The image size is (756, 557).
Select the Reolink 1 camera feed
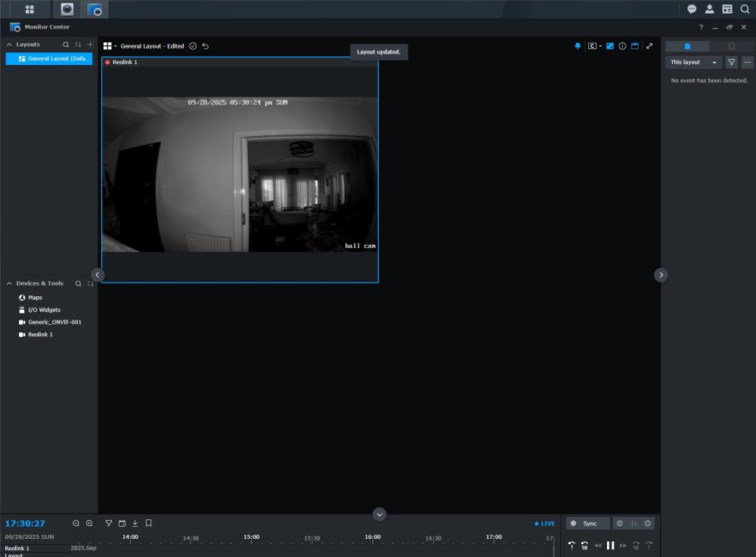[x=240, y=170]
